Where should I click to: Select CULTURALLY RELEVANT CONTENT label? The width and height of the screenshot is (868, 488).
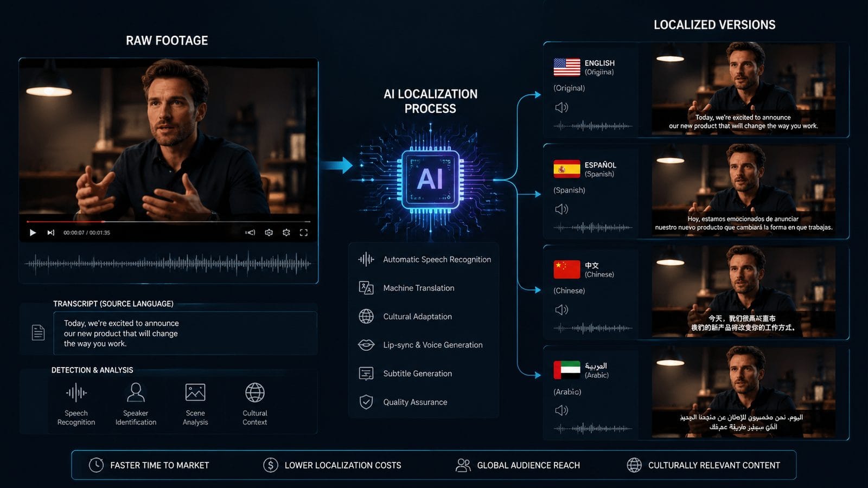tap(714, 465)
